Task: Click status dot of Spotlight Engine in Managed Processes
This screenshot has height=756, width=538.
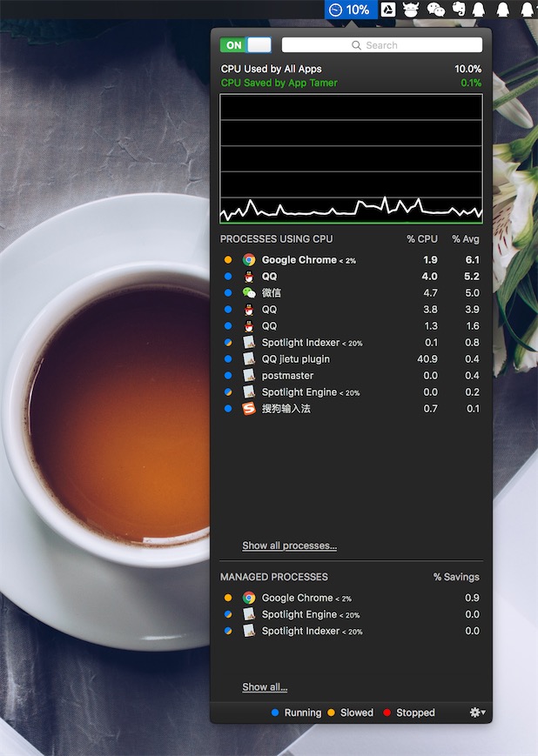Action: [x=228, y=614]
